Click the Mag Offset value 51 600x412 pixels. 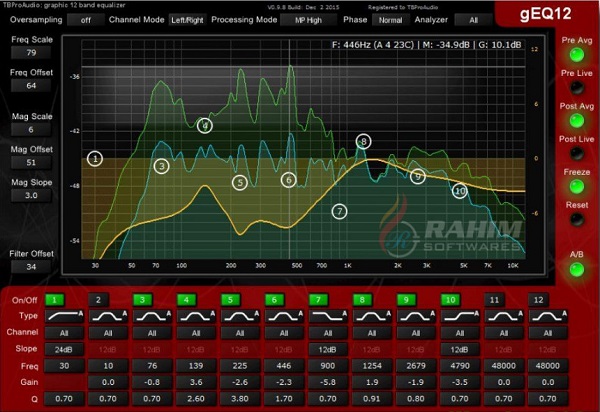tap(31, 163)
